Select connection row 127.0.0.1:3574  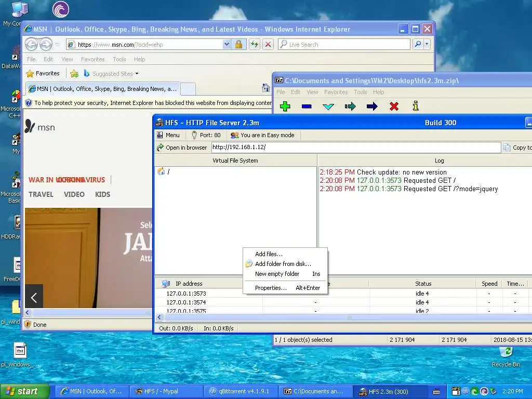point(343,302)
